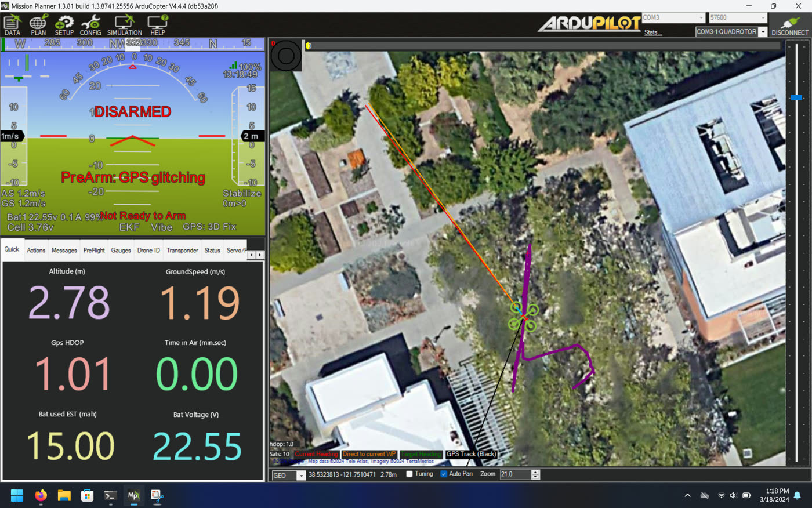Click the cloud sync tray icon

[x=705, y=496]
